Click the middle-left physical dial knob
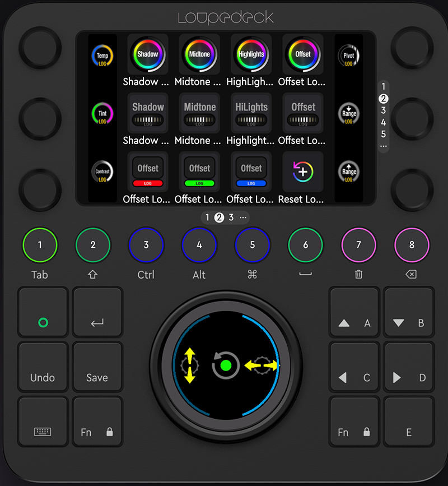Image resolution: width=448 pixels, height=486 pixels. pos(40,119)
